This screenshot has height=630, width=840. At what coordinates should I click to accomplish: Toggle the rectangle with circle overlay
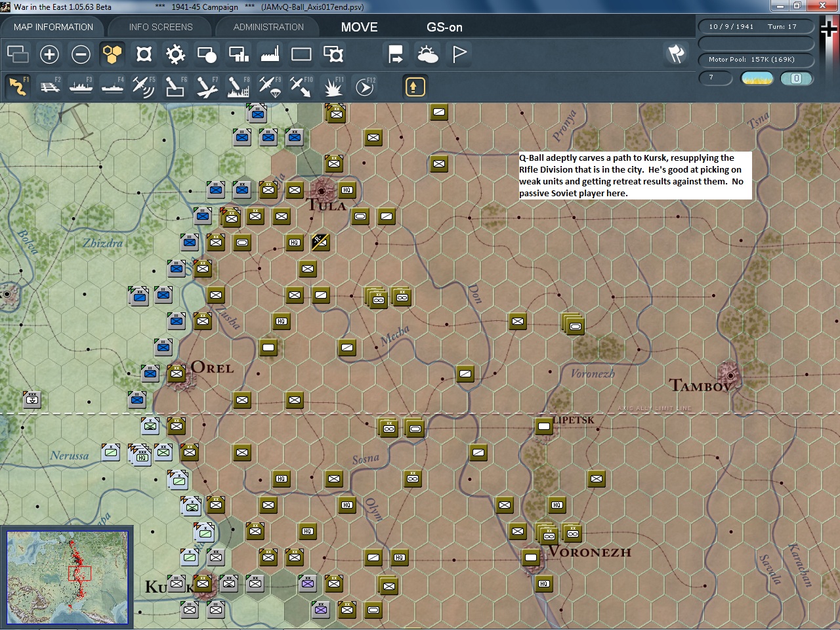click(207, 54)
